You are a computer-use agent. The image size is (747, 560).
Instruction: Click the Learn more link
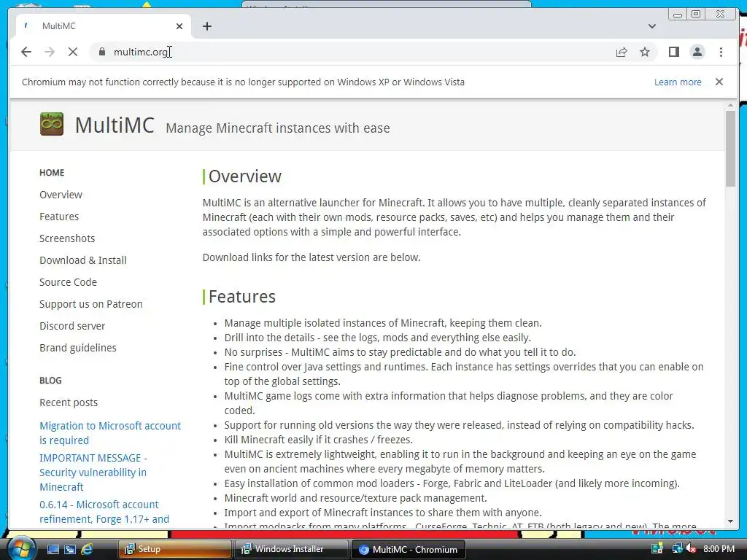pyautogui.click(x=678, y=82)
